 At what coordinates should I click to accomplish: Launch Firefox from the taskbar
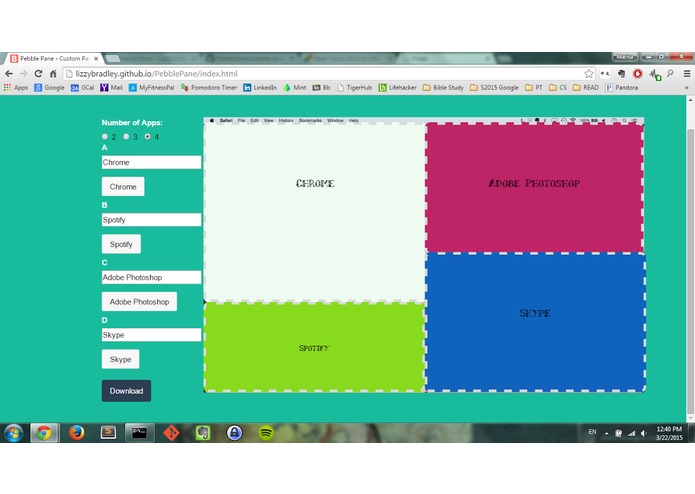coord(77,433)
